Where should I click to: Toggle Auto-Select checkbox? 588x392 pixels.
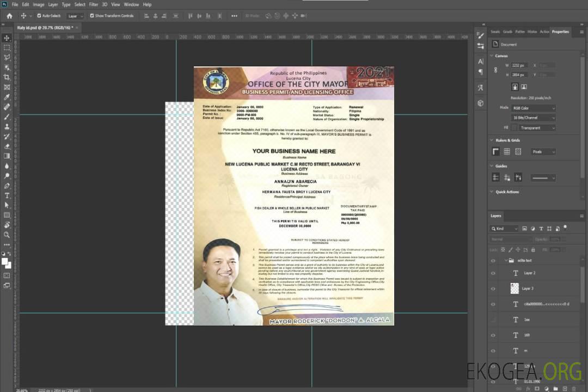pos(39,16)
